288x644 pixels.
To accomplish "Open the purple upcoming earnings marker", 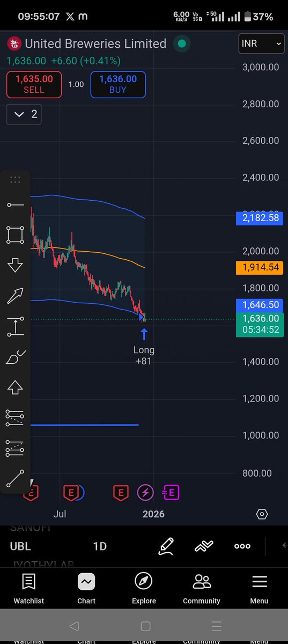I will point(171,492).
